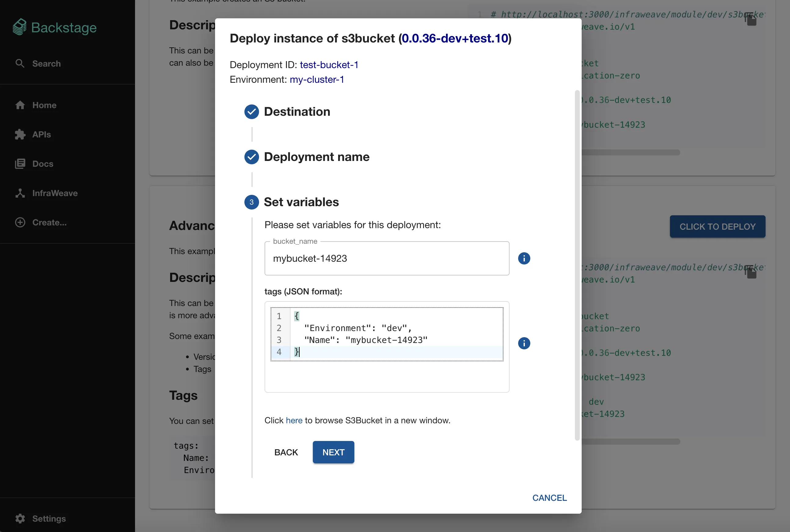
Task: Click the Create plus-circle icon
Action: [x=20, y=223]
